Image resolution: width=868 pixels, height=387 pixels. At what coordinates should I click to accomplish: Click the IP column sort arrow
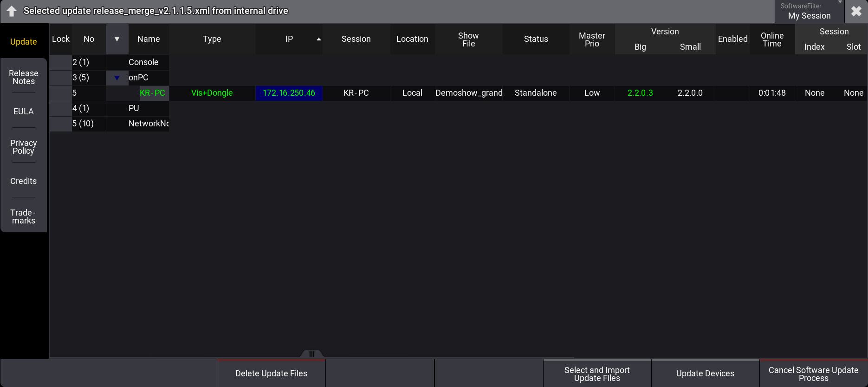[319, 39]
